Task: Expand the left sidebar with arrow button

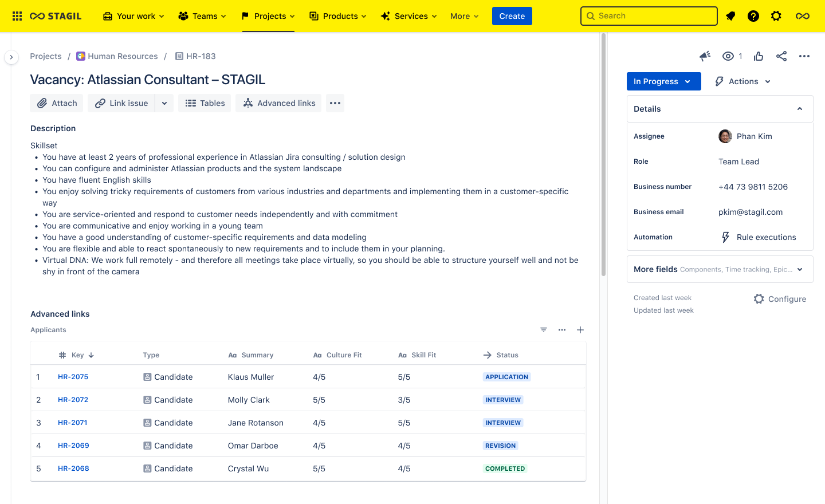Action: point(11,57)
